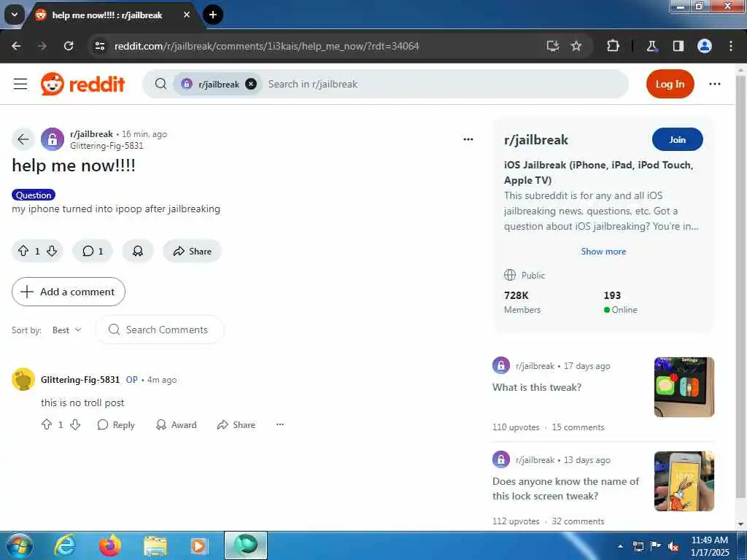Open the comment's more options ellipsis

(x=280, y=424)
